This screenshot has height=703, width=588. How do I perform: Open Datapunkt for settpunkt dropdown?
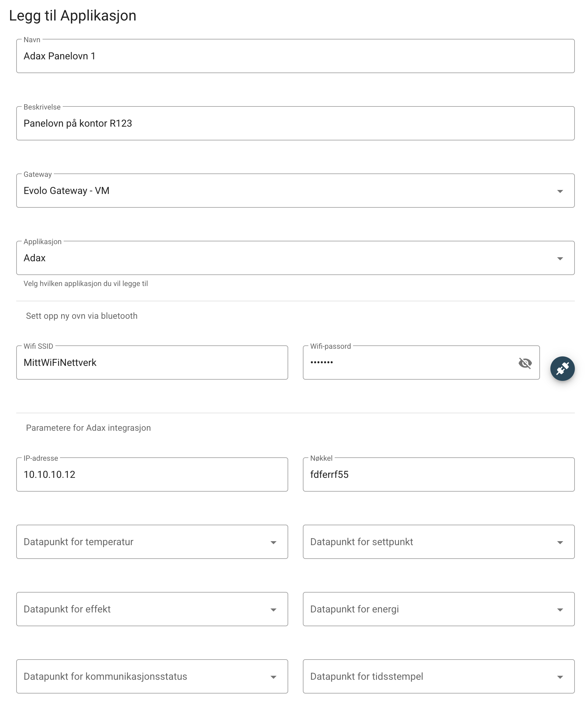439,542
